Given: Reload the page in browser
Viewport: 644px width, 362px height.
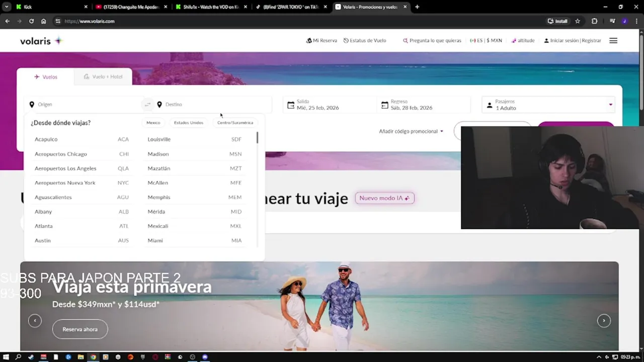Looking at the screenshot, I should point(31,21).
